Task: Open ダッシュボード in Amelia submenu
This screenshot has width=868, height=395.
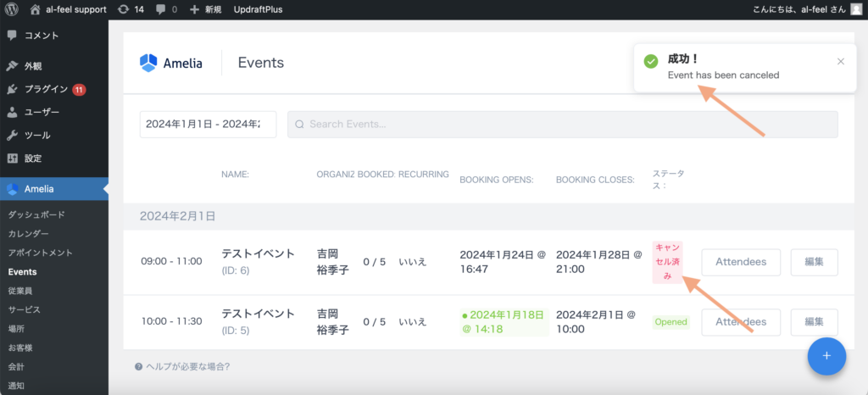Action: click(x=36, y=214)
